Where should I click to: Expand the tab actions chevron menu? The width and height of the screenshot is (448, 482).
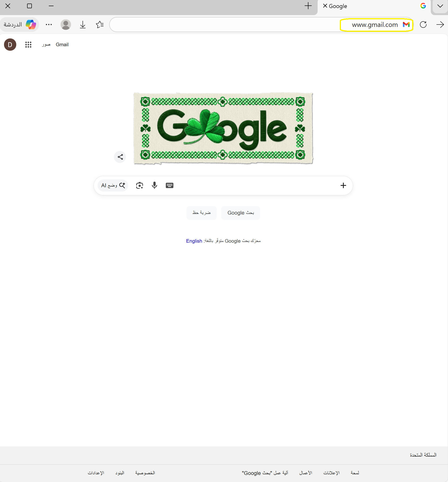coord(440,6)
